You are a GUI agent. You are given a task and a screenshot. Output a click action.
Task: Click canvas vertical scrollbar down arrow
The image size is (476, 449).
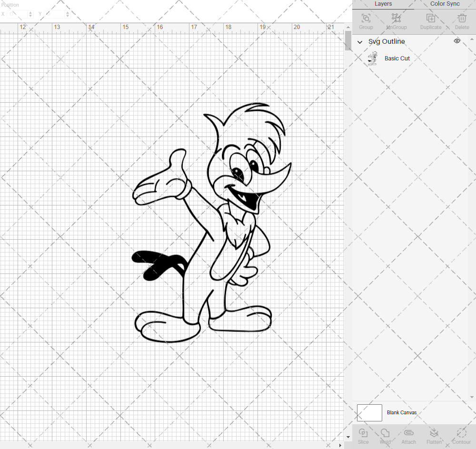coord(348,437)
